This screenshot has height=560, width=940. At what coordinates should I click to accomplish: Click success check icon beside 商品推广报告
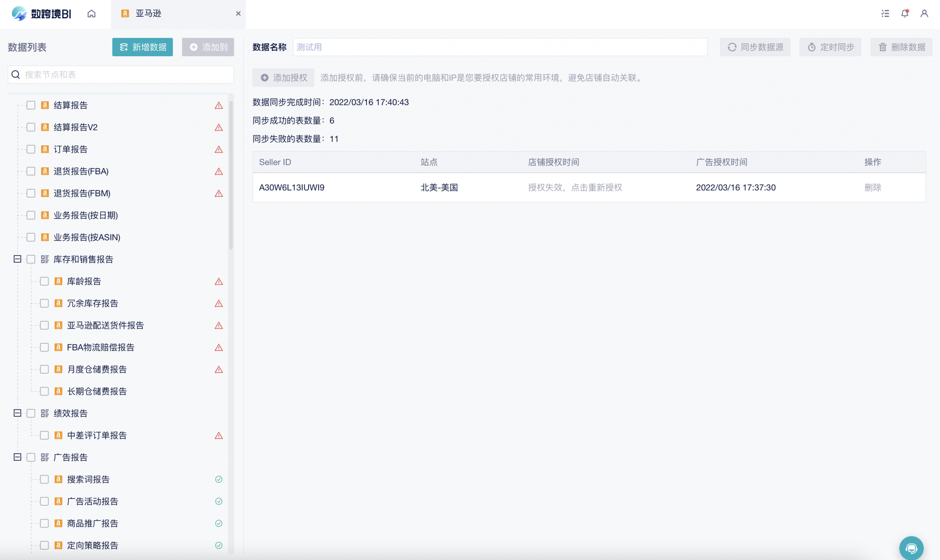(219, 523)
